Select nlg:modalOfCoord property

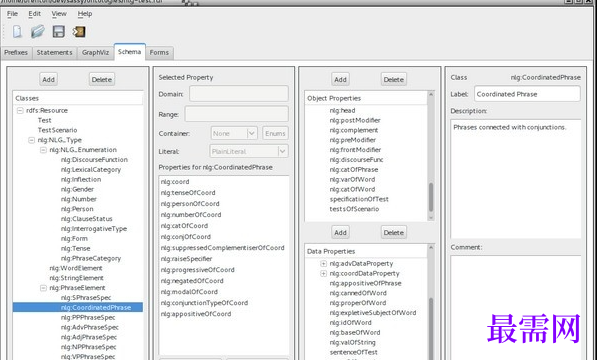pyautogui.click(x=189, y=292)
